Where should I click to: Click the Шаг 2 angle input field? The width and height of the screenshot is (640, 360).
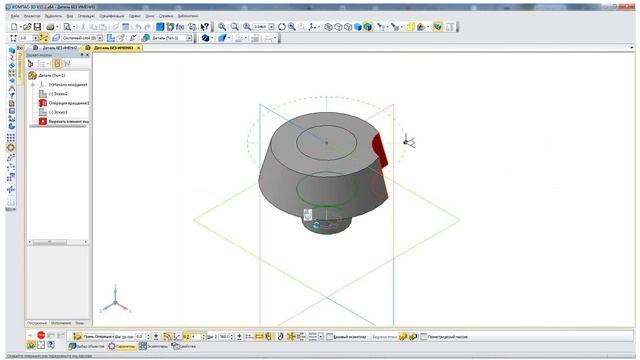[224, 336]
